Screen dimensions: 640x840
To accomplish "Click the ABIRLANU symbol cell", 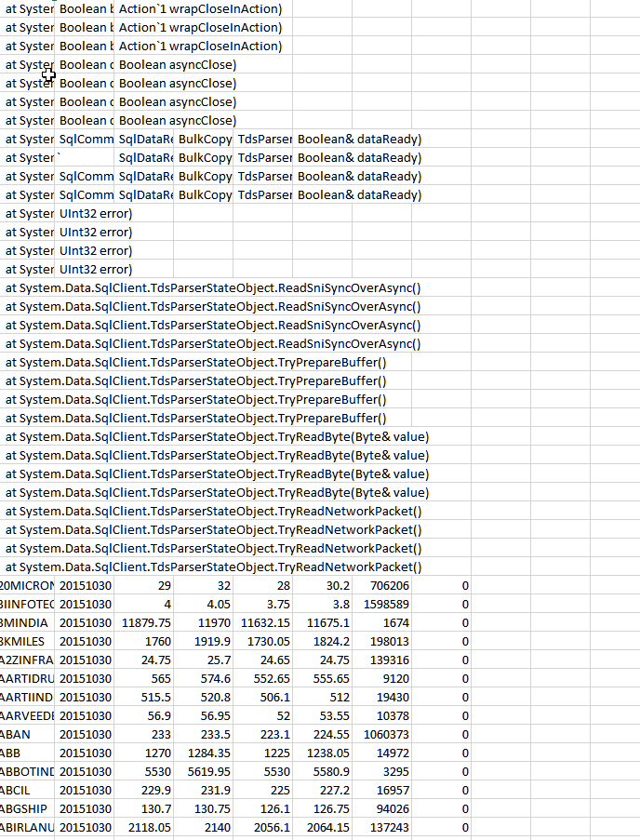I will (28, 827).
